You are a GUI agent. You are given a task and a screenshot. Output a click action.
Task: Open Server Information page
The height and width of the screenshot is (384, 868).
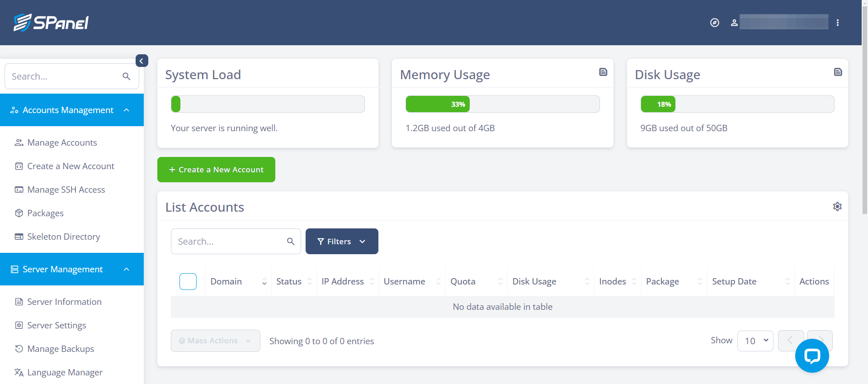click(x=64, y=302)
